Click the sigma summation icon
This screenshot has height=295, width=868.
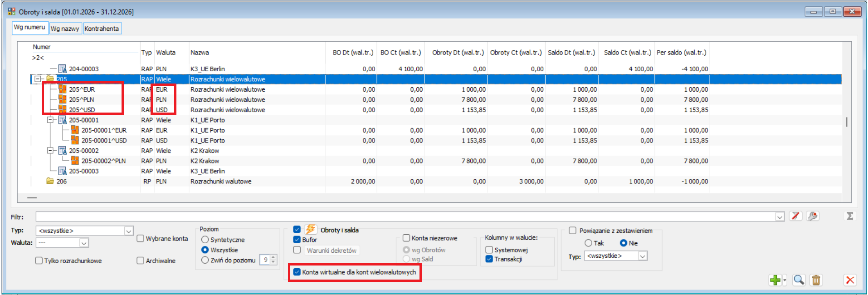click(850, 216)
